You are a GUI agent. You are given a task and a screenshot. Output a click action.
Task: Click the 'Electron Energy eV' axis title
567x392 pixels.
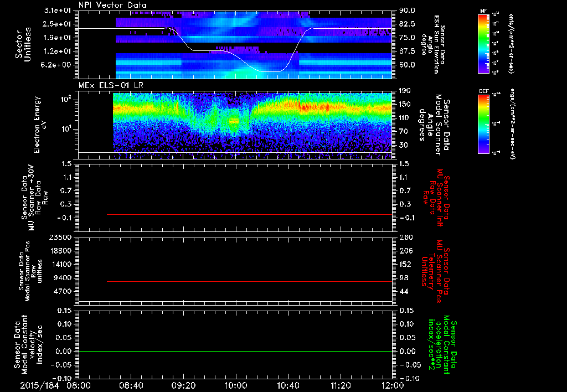(40, 125)
